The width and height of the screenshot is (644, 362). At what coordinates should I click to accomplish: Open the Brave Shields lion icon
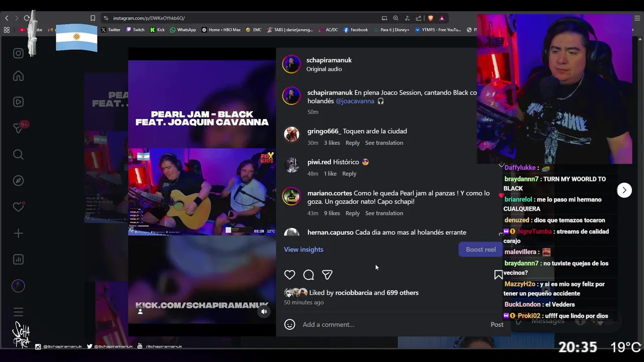click(430, 18)
